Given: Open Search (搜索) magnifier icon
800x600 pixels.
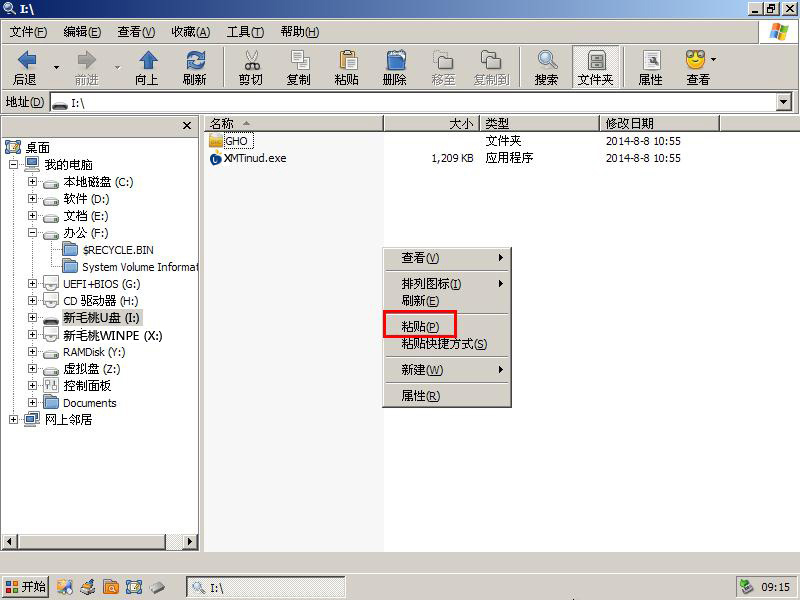Looking at the screenshot, I should [x=547, y=60].
